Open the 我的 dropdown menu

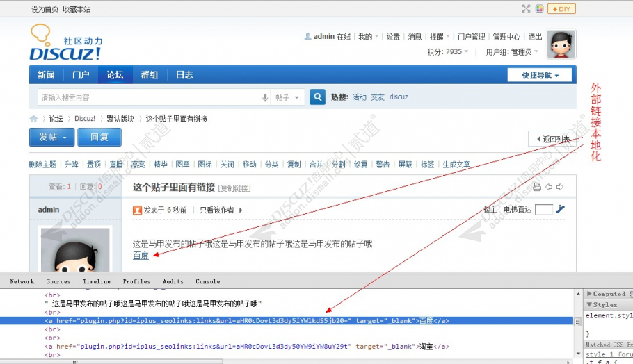368,37
